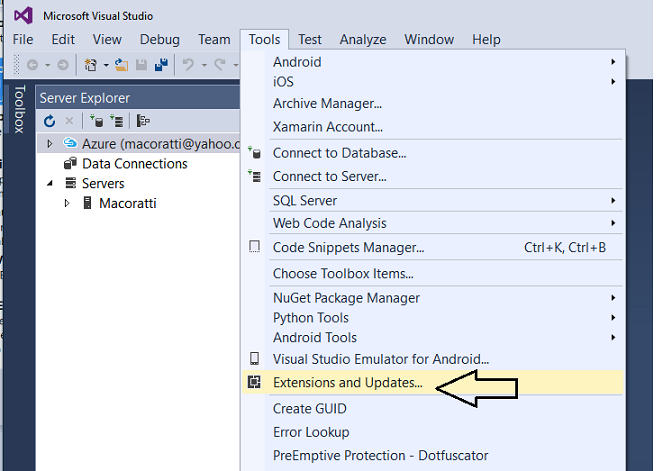Click the Visual Studio Emulator phone icon

click(254, 359)
